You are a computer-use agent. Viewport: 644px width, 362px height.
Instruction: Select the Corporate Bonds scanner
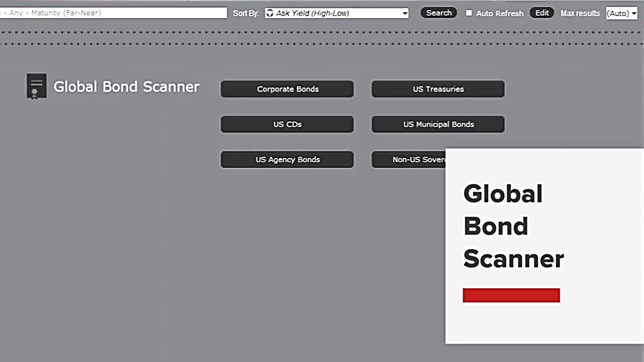click(x=287, y=89)
